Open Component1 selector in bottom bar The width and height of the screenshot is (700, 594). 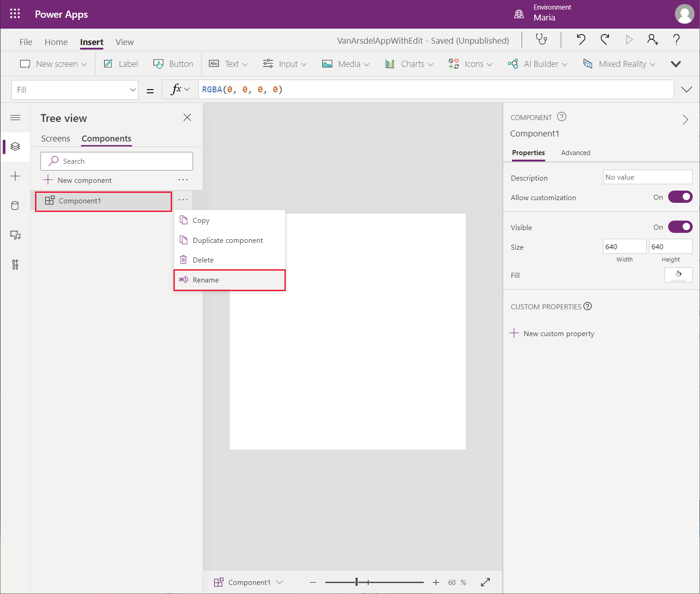[x=249, y=582]
